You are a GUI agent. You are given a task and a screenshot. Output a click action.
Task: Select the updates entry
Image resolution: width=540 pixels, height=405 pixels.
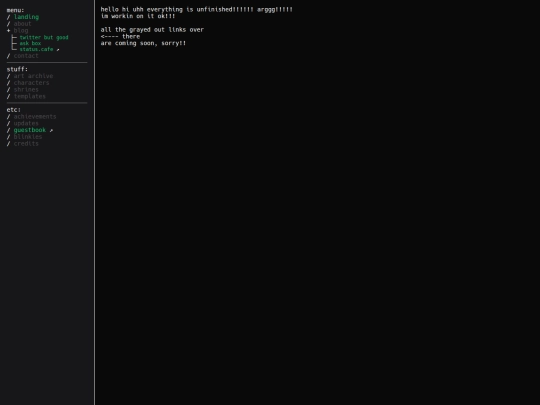click(26, 123)
